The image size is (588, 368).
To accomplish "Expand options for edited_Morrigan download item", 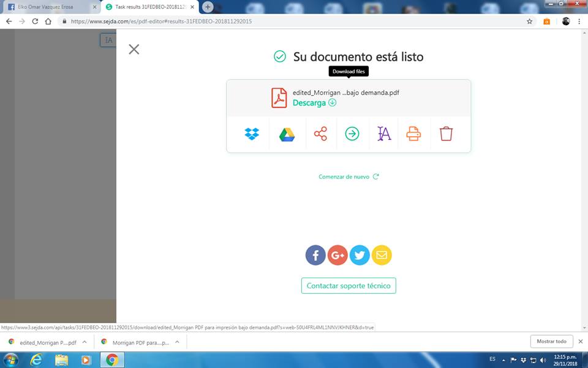I will pyautogui.click(x=85, y=342).
